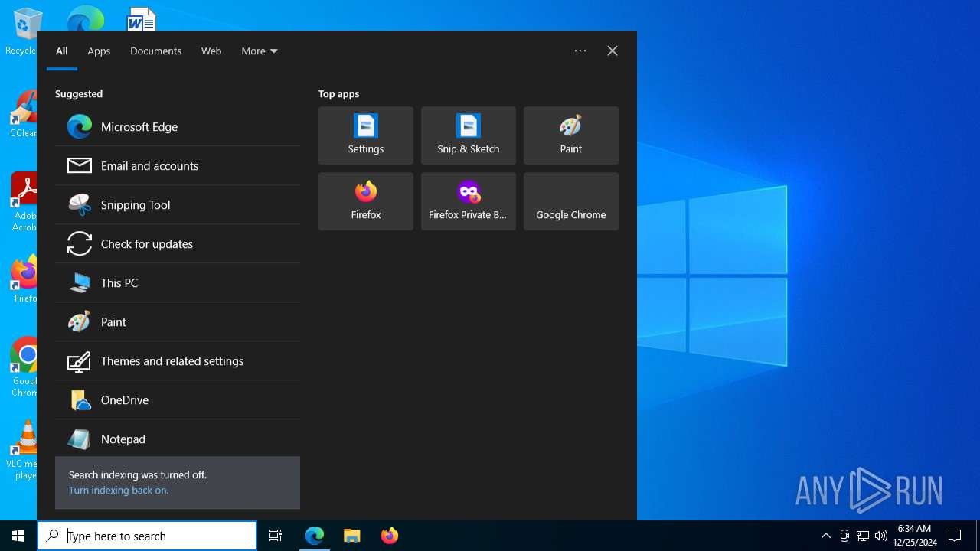Screen dimensions: 980x551
Task: Switch to the Apps search tab
Action: coord(99,51)
